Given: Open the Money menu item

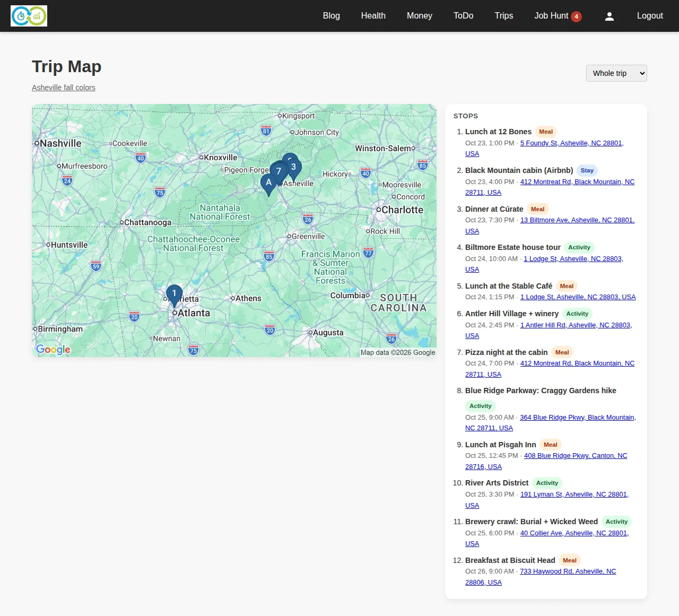Looking at the screenshot, I should (420, 16).
